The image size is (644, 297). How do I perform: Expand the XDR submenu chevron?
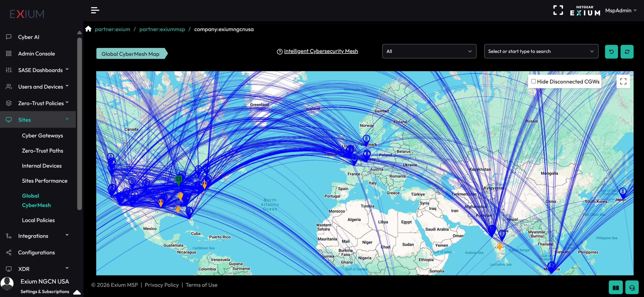tap(67, 268)
